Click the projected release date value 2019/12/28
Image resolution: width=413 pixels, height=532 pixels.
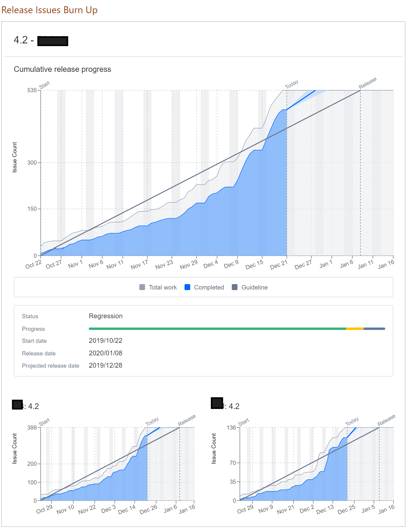click(106, 366)
